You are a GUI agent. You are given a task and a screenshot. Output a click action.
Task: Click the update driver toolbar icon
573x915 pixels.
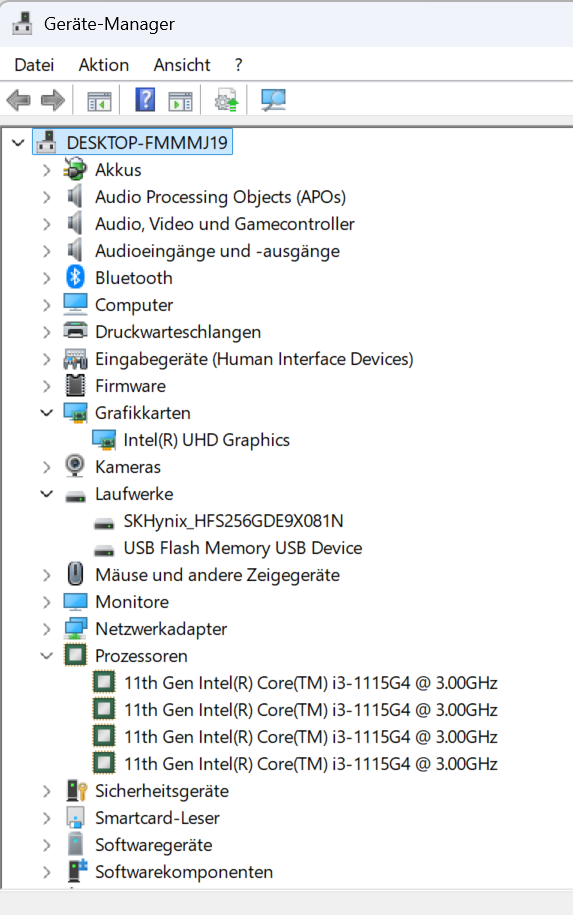point(226,100)
